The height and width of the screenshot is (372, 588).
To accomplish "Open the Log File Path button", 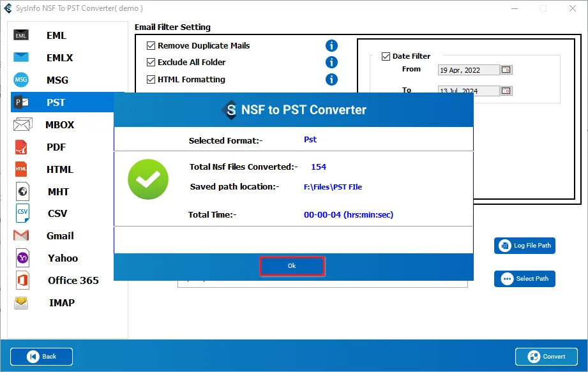I will point(525,246).
